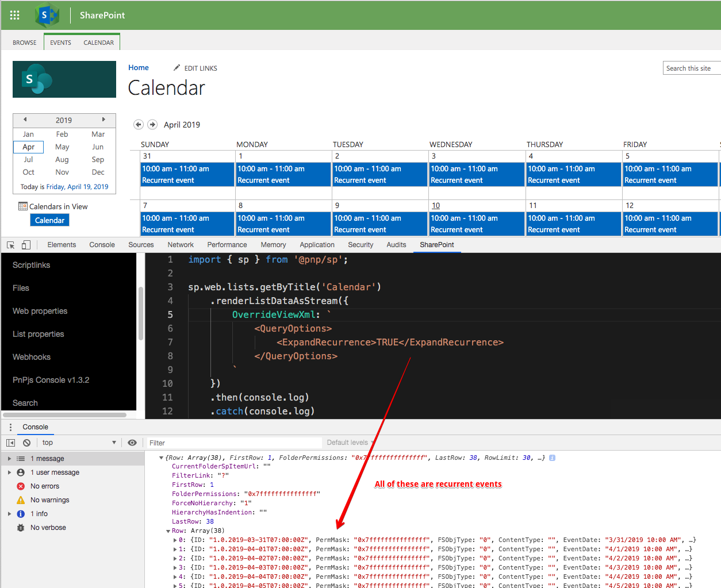
Task: Open day 10 link in calendar
Action: 436,206
